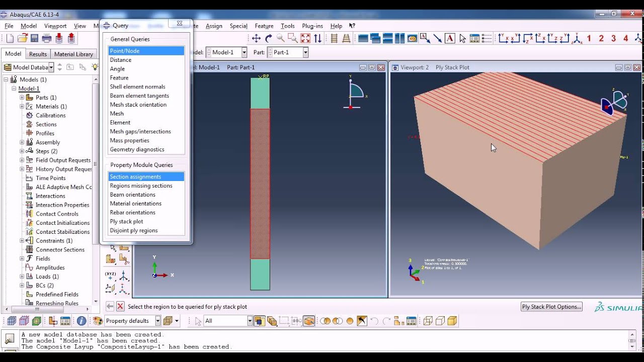Turn perspective on icon
This screenshot has width=644, height=362.
click(346, 38)
